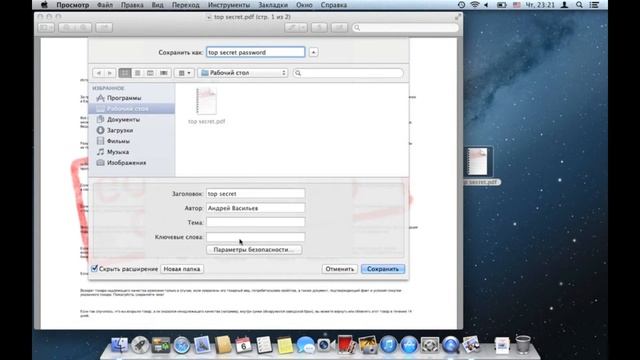Open the 'Рабочий стол' location dropdown
The height and width of the screenshot is (360, 640).
pyautogui.click(x=243, y=73)
